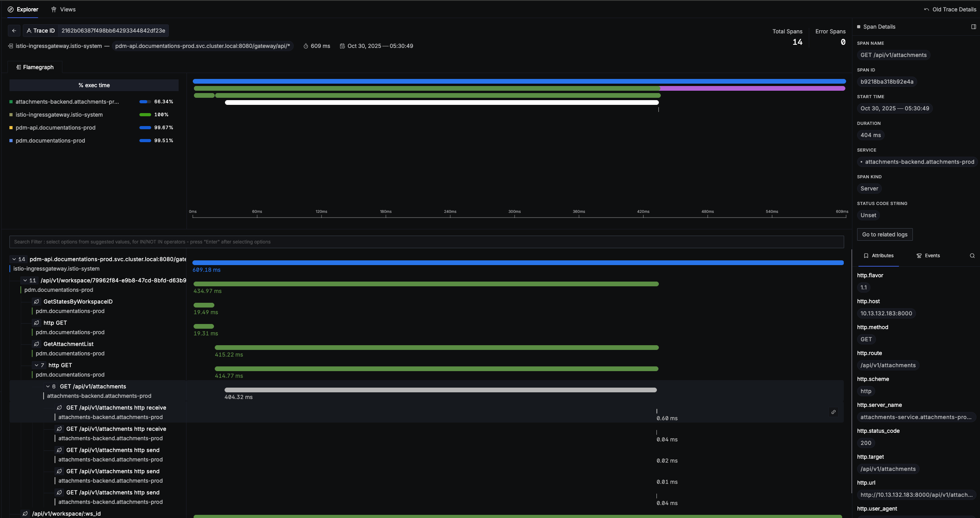The width and height of the screenshot is (980, 518).
Task: Click the Trace ID value chip
Action: coord(113,31)
